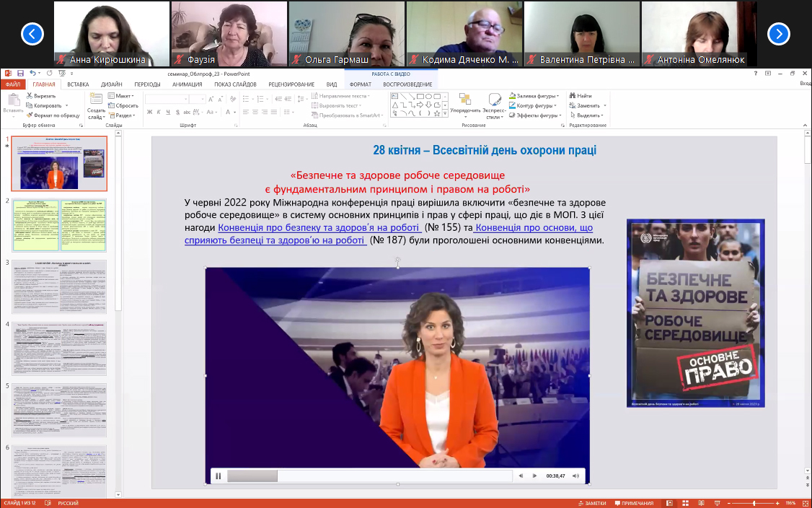Pause the video with the pause button

tap(219, 476)
